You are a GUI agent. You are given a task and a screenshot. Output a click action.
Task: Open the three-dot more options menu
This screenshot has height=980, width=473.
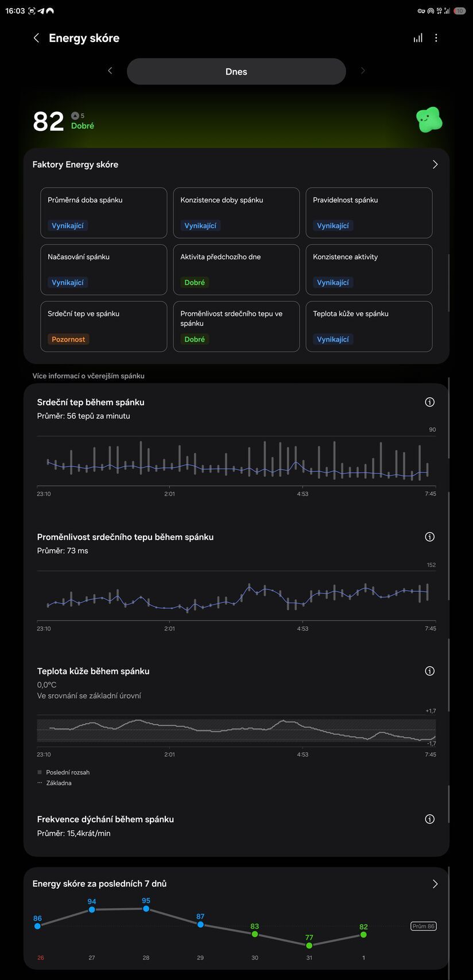[436, 38]
